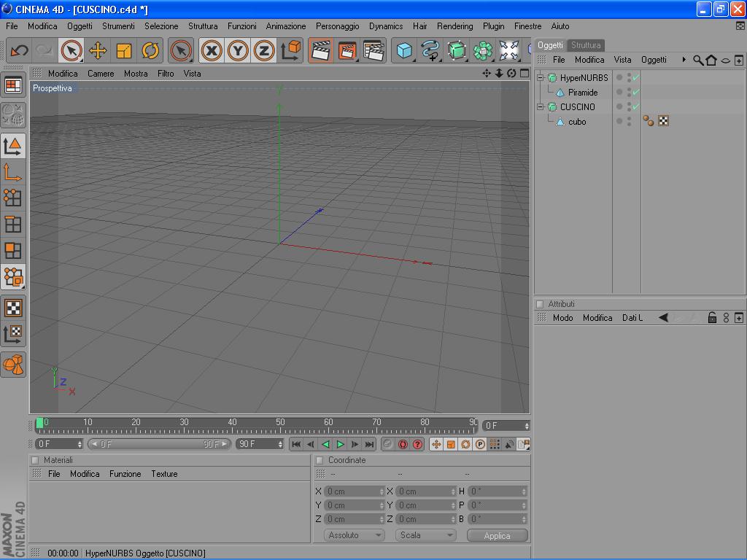The width and height of the screenshot is (747, 560).
Task: Select the Rotate tool icon
Action: point(150,50)
